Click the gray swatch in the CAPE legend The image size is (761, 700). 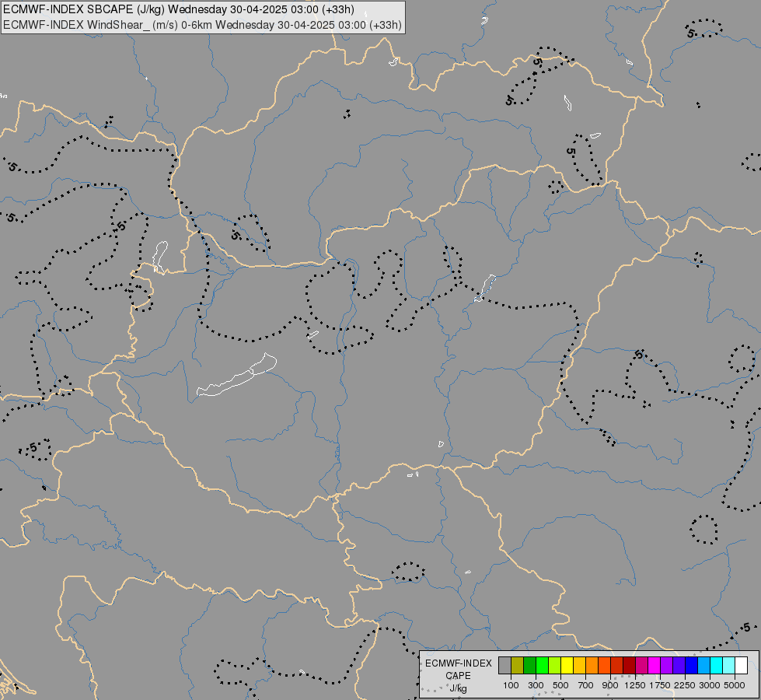click(504, 665)
